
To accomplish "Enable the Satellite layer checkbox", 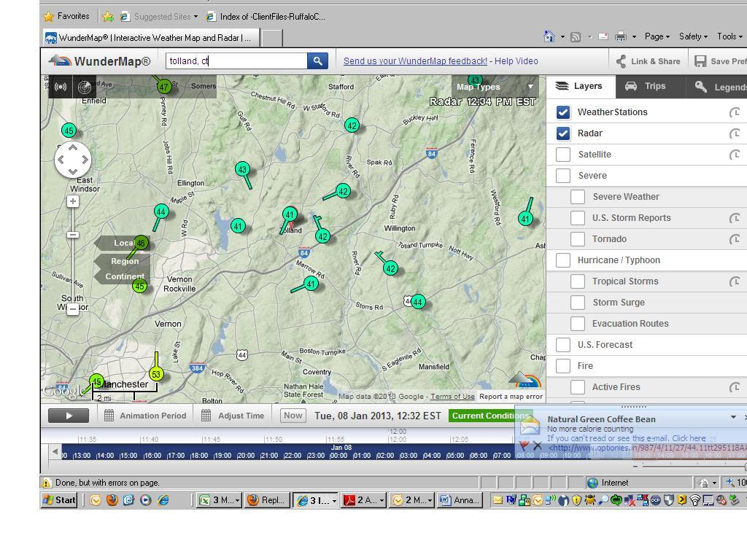I will tap(562, 155).
